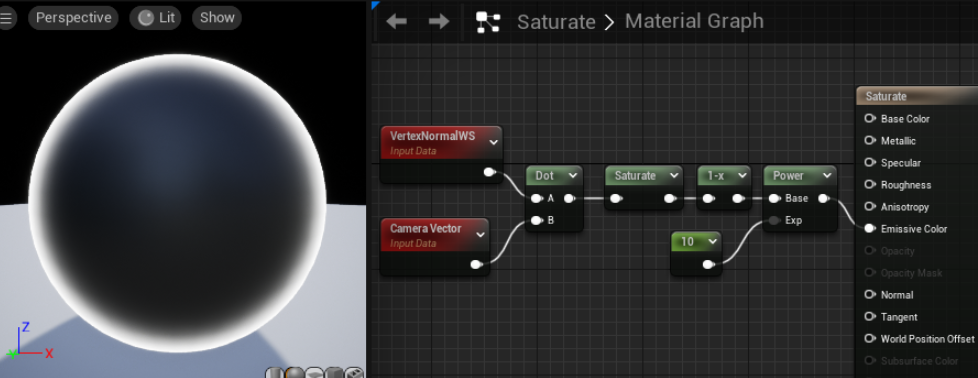Viewport: 978px width, 378px height.
Task: Click the Saturate expression node input pin
Action: pyautogui.click(x=616, y=199)
